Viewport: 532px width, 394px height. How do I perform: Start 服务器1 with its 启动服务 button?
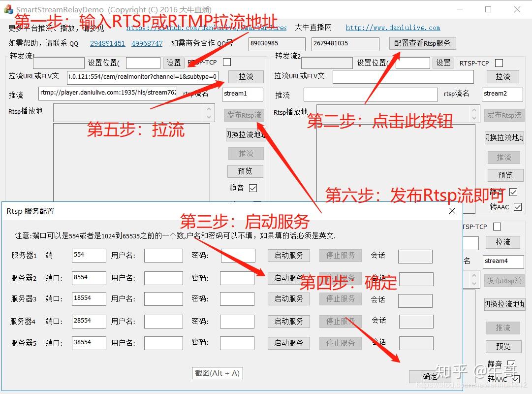288,255
